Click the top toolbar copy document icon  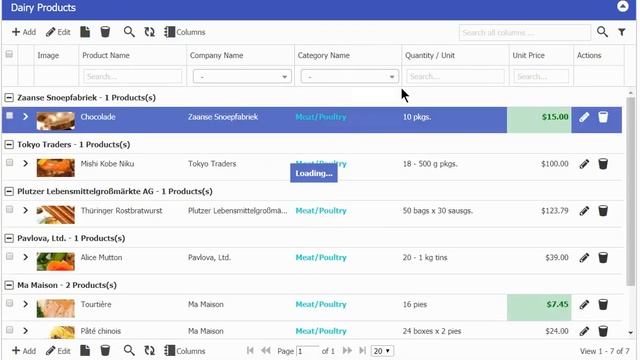85,32
